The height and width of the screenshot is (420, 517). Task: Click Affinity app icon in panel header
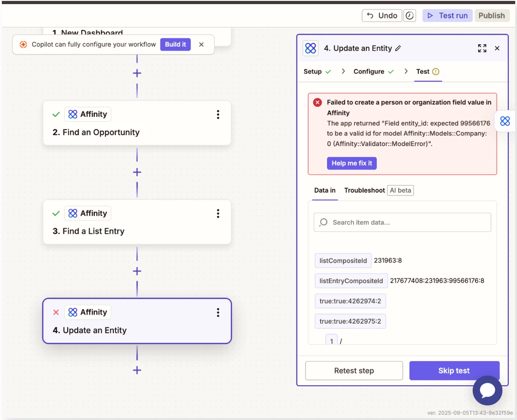[311, 48]
